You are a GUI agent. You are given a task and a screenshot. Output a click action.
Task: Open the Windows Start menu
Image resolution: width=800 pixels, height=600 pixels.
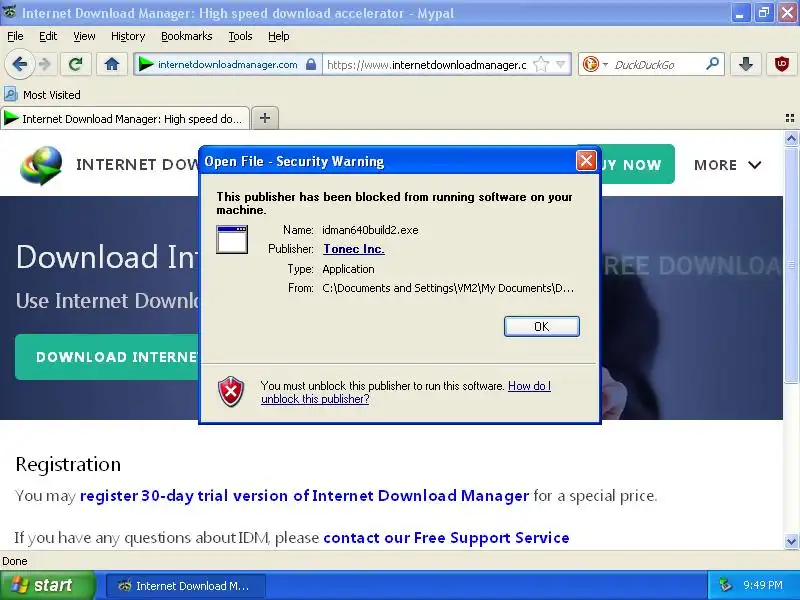click(x=47, y=585)
